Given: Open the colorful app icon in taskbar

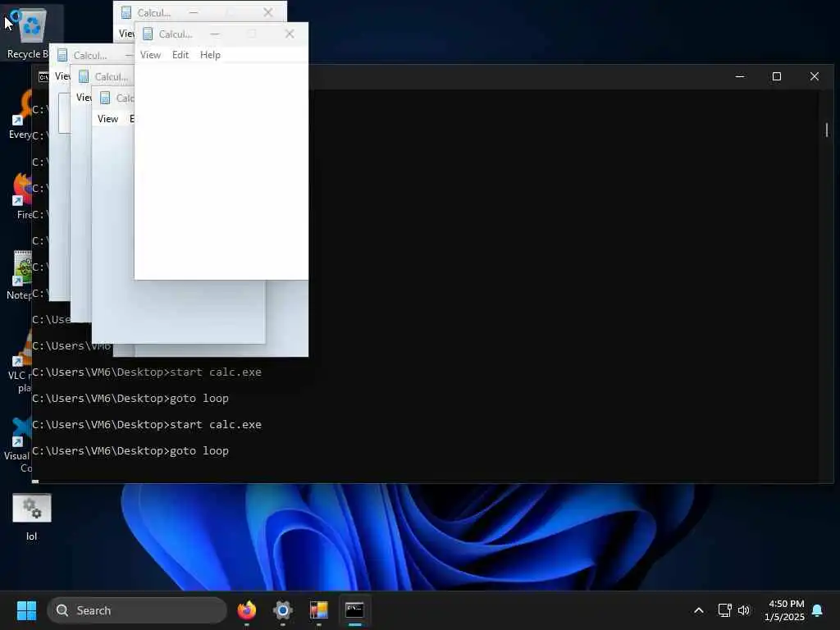Looking at the screenshot, I should (319, 610).
